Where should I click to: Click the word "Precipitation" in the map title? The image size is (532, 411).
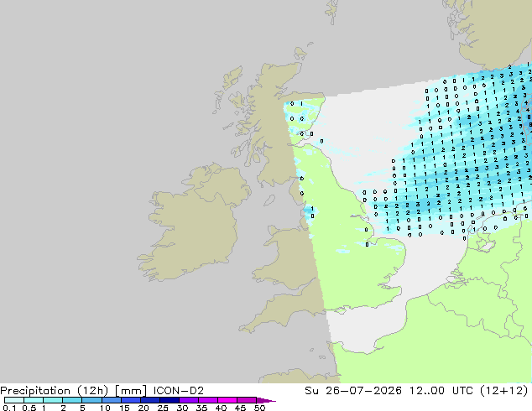(x=35, y=391)
